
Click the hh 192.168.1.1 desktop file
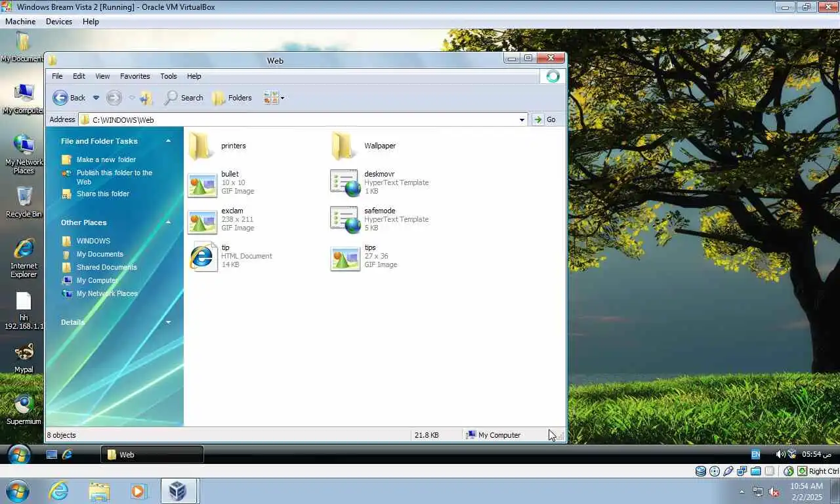tap(24, 310)
